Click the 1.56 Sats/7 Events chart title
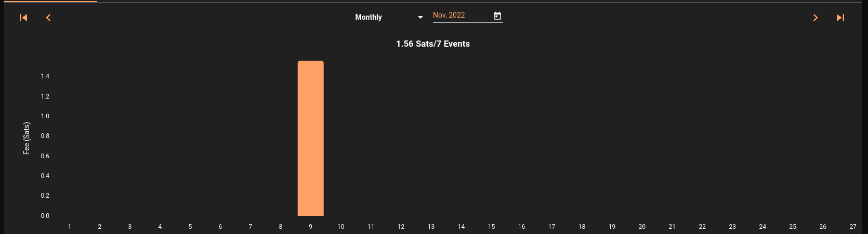868x234 pixels. 433,44
